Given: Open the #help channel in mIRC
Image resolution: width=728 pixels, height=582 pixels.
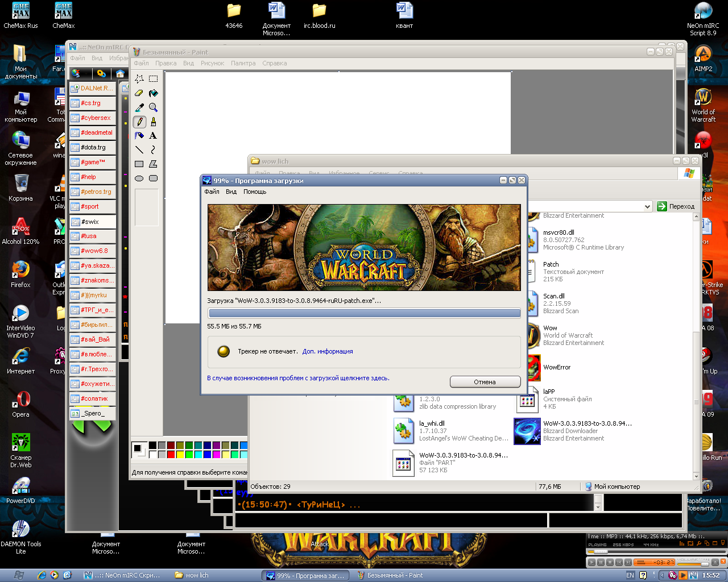Looking at the screenshot, I should (x=92, y=177).
